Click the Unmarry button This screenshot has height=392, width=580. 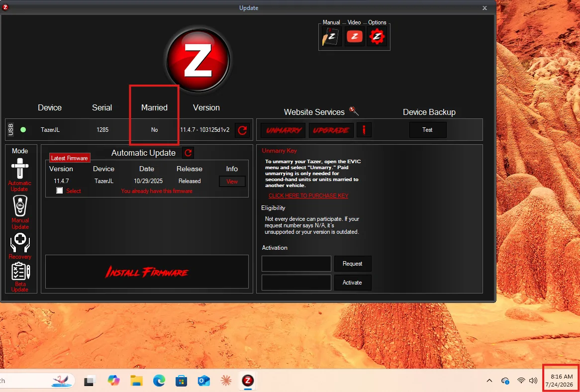283,130
